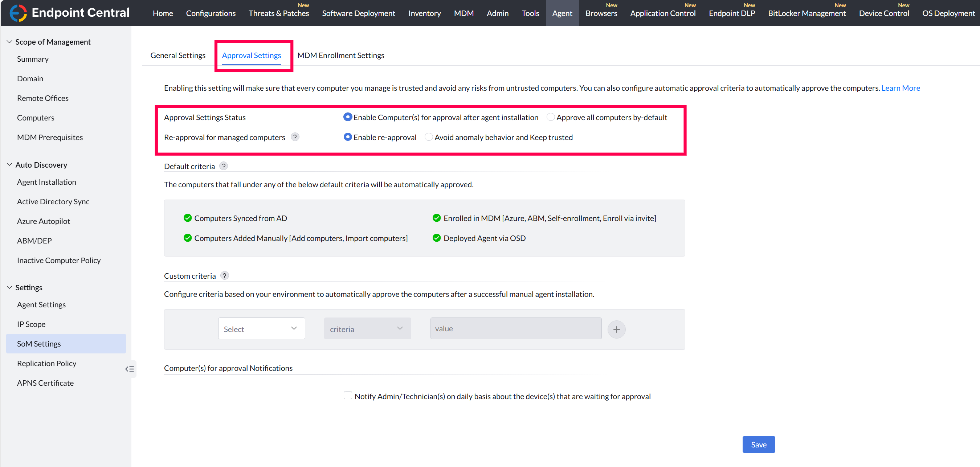Click help icon next to Re-approval for managed computers
This screenshot has height=467, width=980.
pyautogui.click(x=295, y=137)
